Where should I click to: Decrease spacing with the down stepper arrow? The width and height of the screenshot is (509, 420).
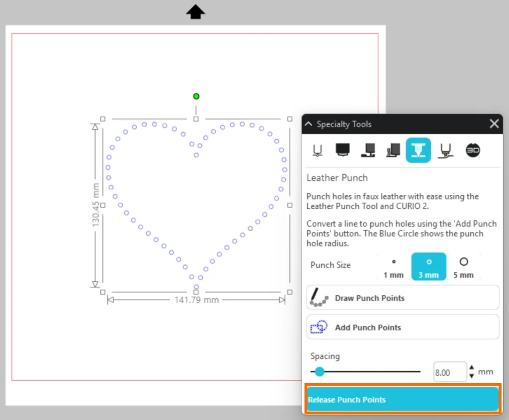tap(472, 376)
